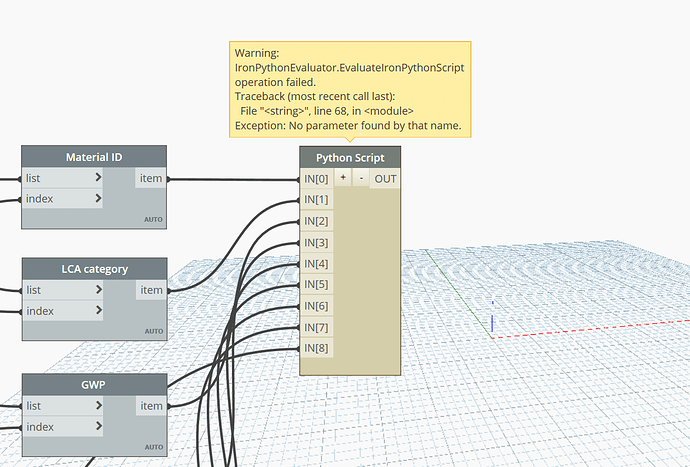Expand Material ID index port chevron

point(98,199)
